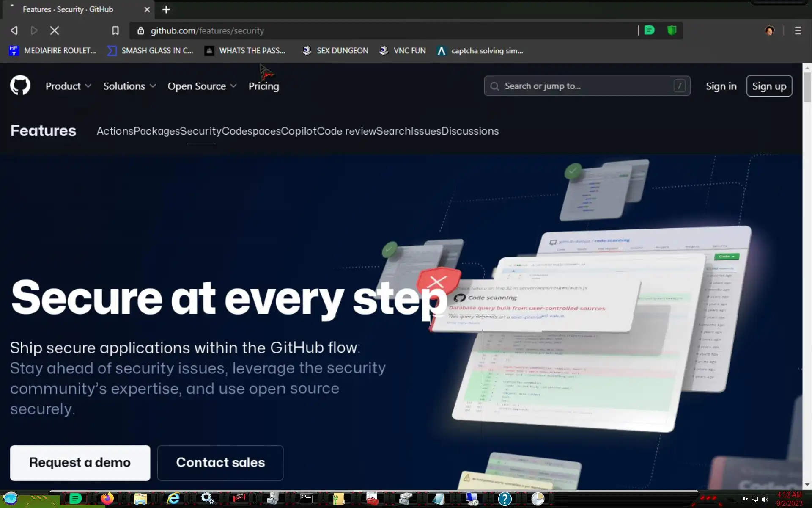Stop page loading with X button
This screenshot has height=508, width=812.
(55, 30)
